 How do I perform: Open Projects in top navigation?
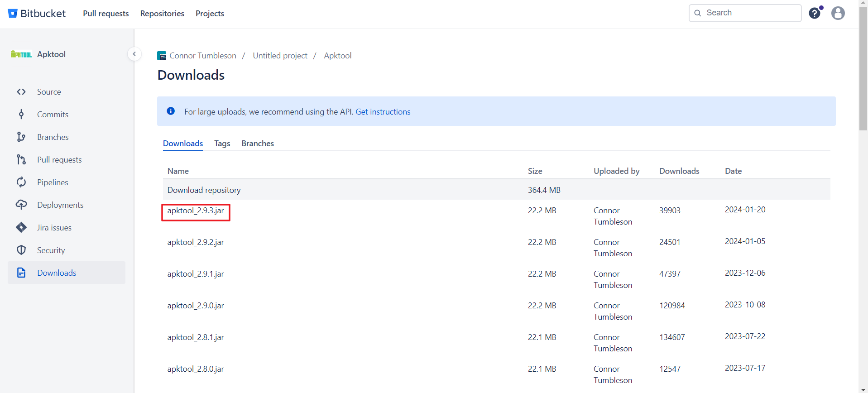click(210, 14)
